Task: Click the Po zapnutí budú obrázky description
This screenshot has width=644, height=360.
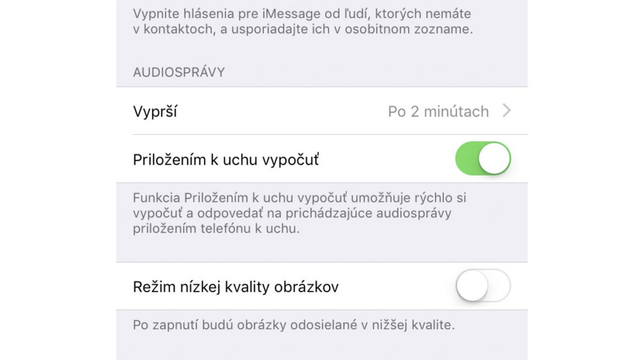Action: coord(294,325)
